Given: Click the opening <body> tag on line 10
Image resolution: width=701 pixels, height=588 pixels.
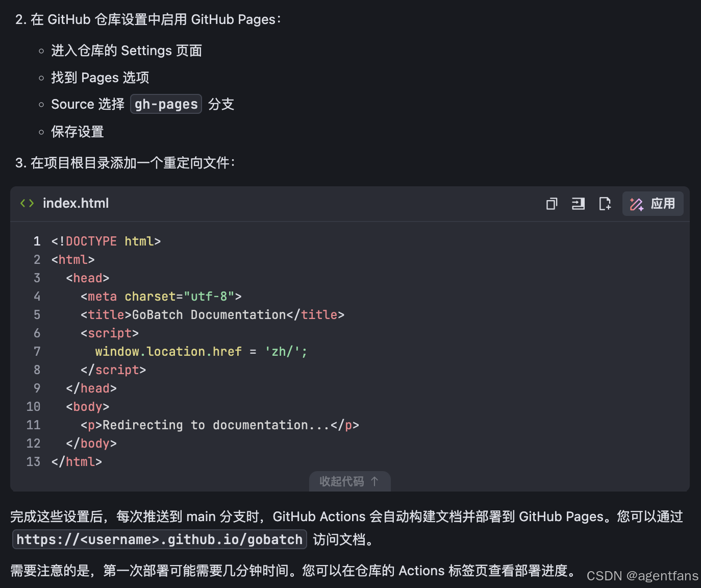Looking at the screenshot, I should pos(87,406).
